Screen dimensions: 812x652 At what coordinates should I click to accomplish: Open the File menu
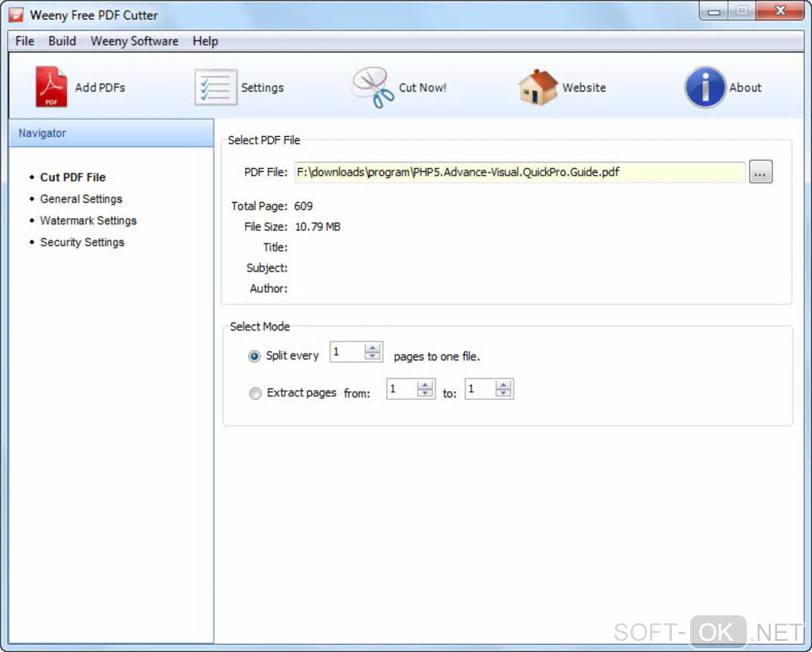(25, 41)
